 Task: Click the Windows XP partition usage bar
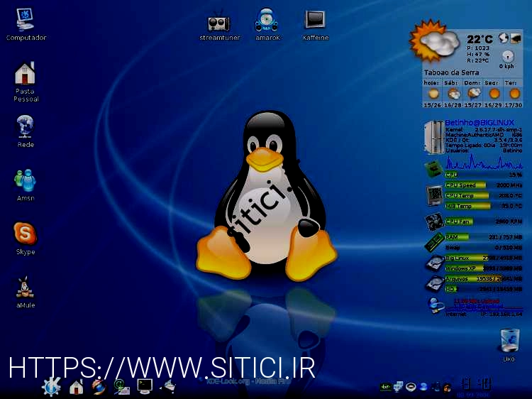[x=484, y=268]
